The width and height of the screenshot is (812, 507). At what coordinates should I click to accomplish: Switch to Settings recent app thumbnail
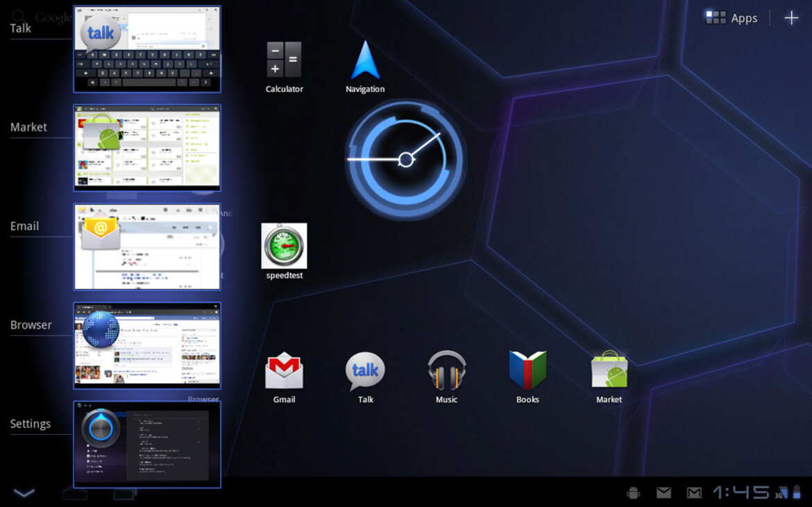click(x=147, y=445)
